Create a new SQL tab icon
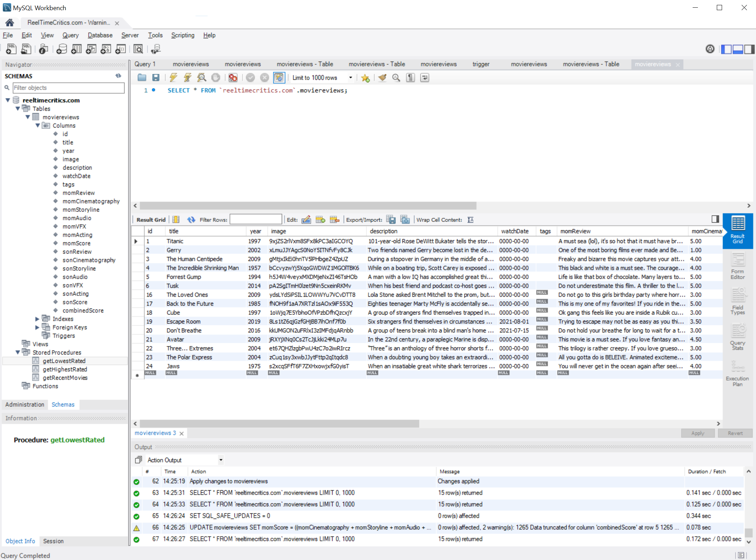The height and width of the screenshot is (560, 756). tap(11, 49)
